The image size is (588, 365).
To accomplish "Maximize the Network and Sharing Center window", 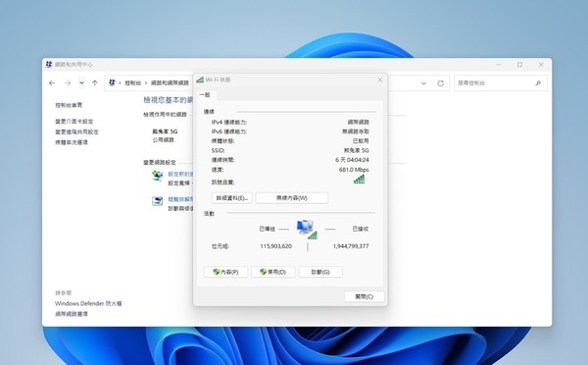I will coord(519,65).
